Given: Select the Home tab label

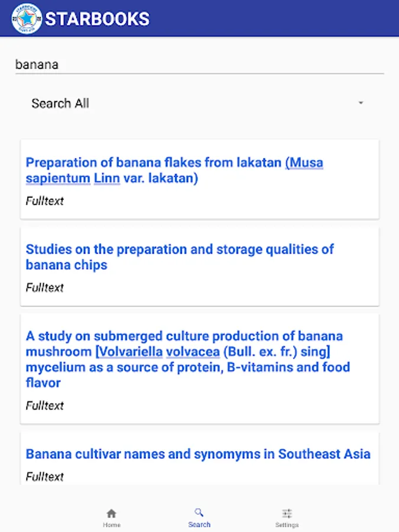Looking at the screenshot, I should (111, 525).
